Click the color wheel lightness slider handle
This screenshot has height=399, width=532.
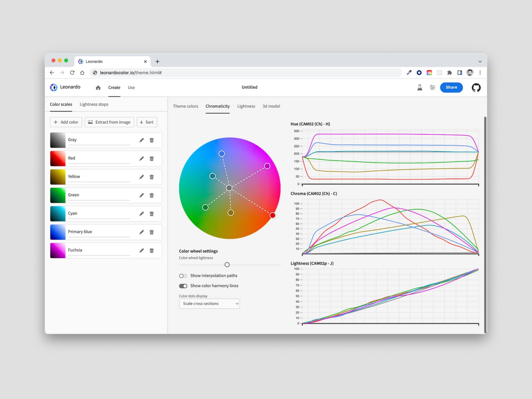(x=227, y=265)
